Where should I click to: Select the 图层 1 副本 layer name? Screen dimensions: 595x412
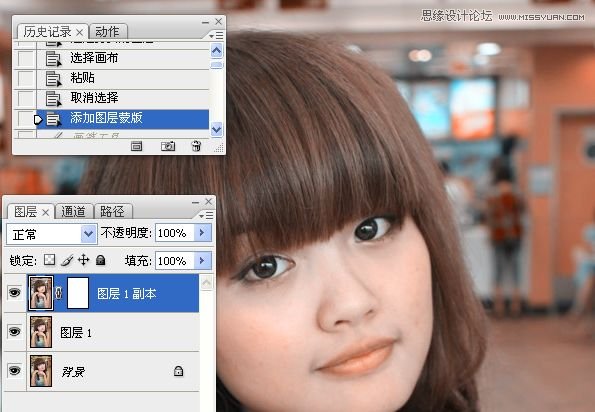click(x=127, y=294)
